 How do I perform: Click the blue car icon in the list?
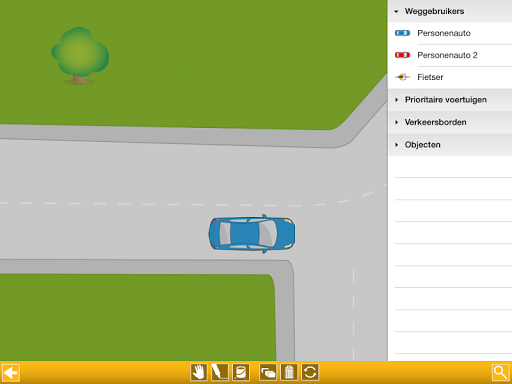coord(402,33)
